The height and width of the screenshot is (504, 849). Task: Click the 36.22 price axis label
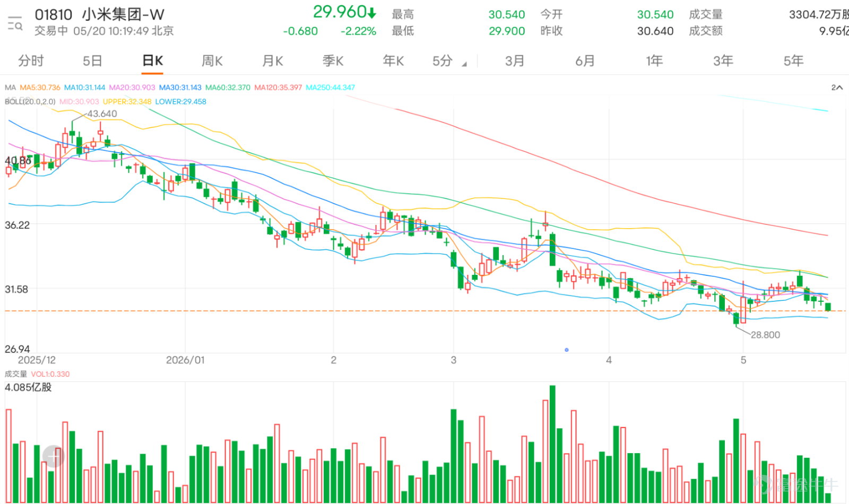(17, 225)
